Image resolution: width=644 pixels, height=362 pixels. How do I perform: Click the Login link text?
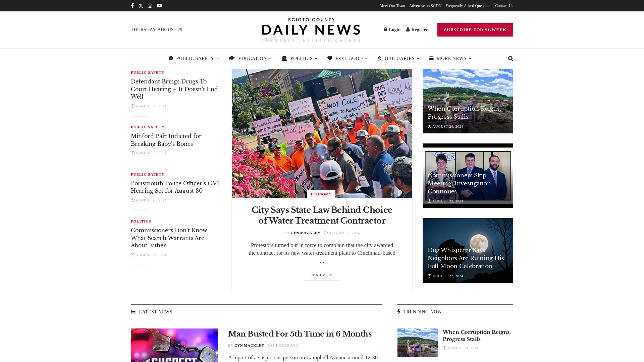(394, 29)
